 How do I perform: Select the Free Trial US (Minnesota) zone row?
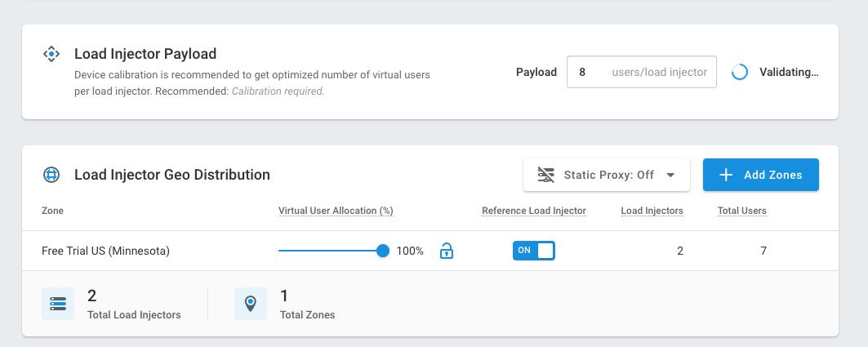(x=106, y=251)
